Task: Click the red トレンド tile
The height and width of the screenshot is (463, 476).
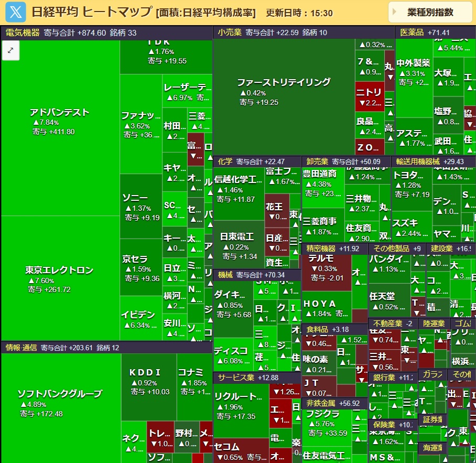Action: coord(160,437)
